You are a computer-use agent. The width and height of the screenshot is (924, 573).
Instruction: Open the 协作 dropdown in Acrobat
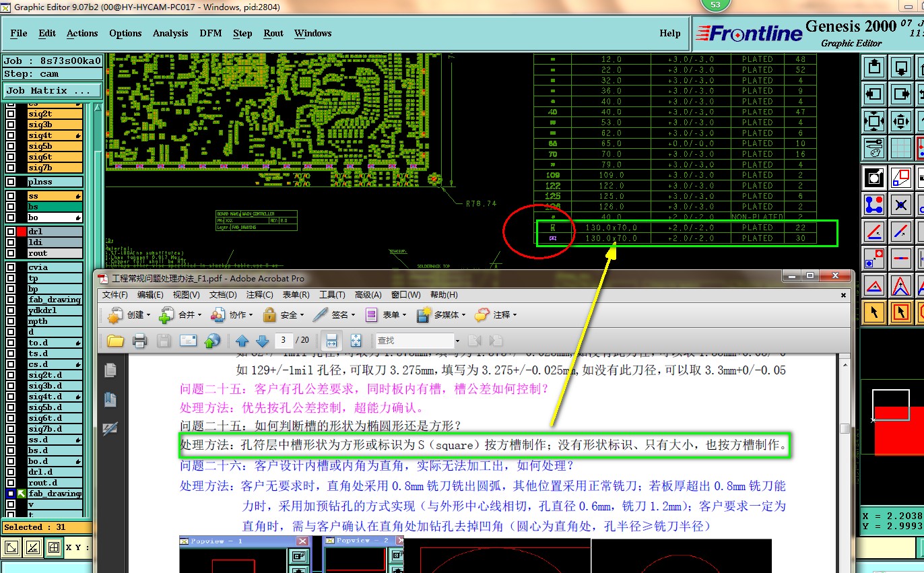[232, 314]
